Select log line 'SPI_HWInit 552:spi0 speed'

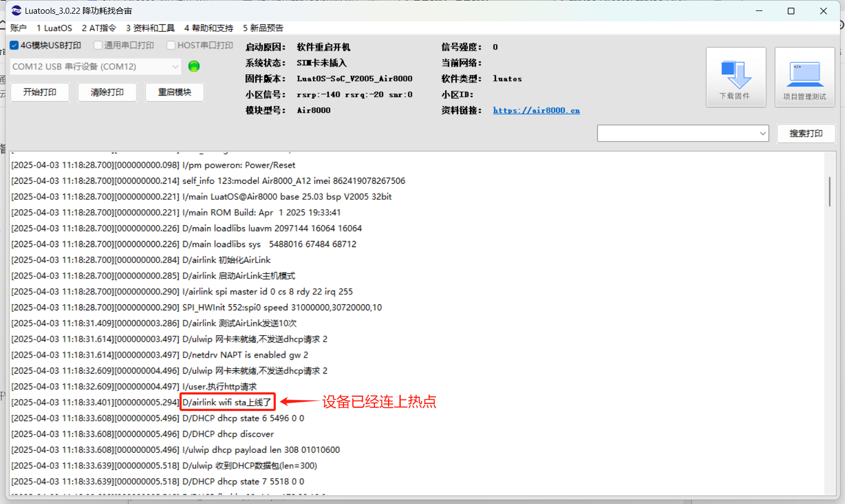197,308
